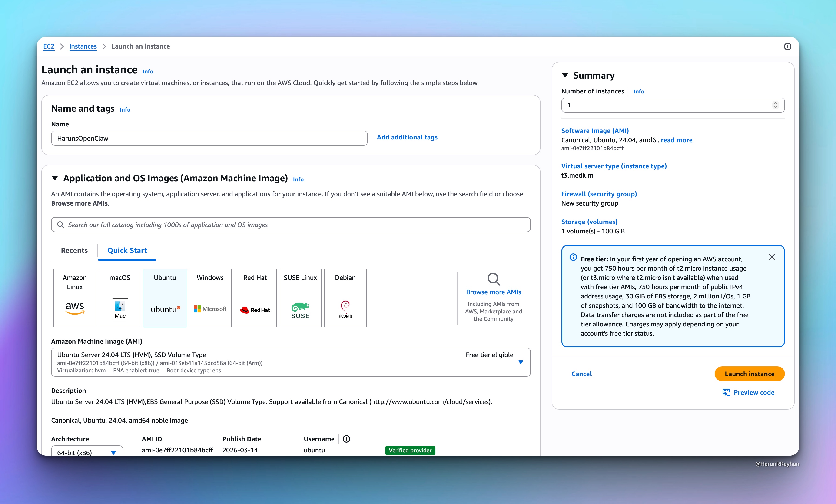The image size is (836, 504).
Task: Switch to the Recents tab
Action: [x=74, y=250]
